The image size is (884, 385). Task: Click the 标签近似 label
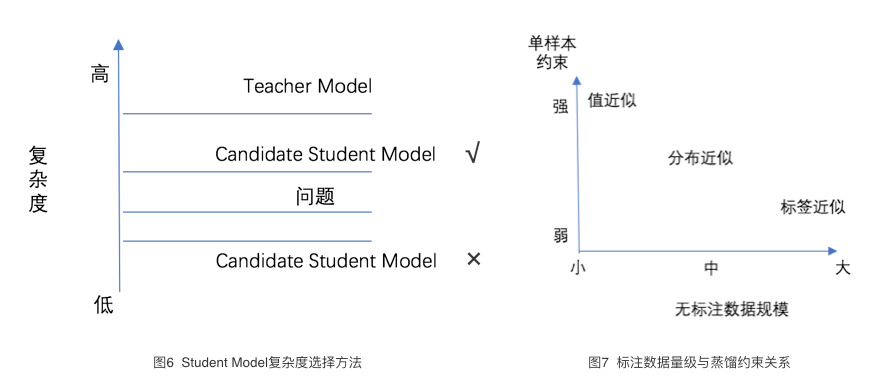[812, 207]
